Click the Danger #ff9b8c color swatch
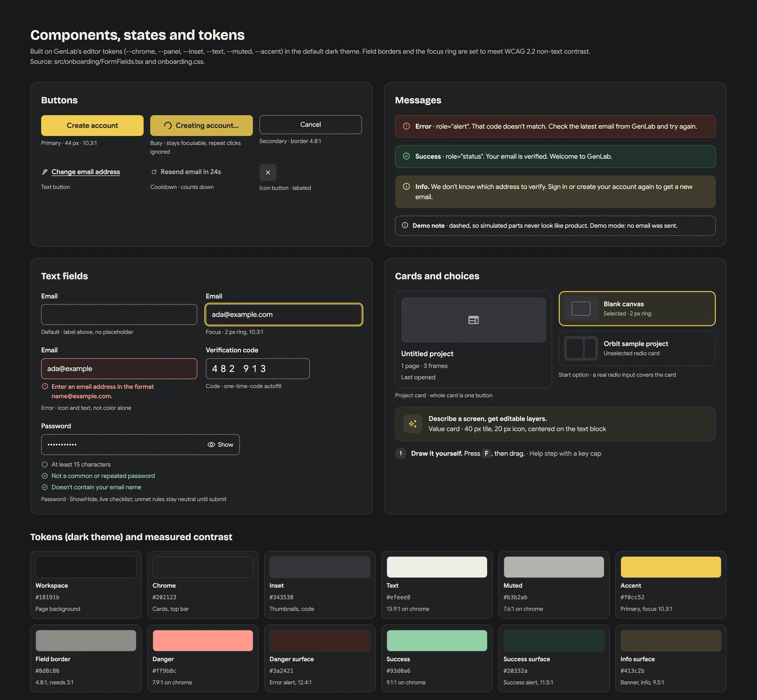This screenshot has height=700, width=757. click(x=202, y=640)
